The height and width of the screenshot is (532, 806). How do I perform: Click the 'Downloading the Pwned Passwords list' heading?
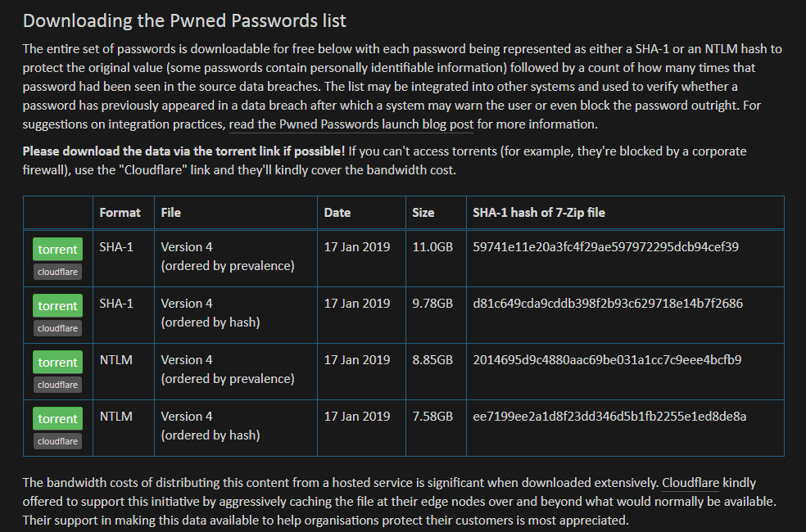(x=184, y=20)
